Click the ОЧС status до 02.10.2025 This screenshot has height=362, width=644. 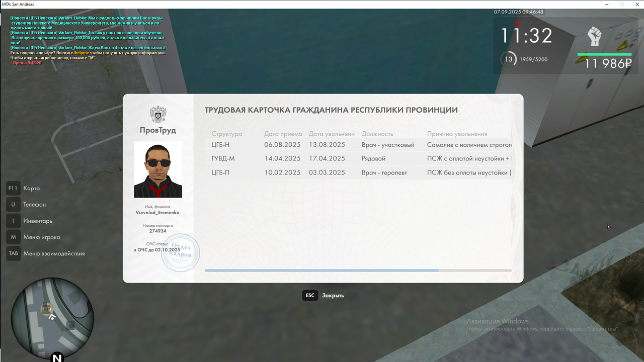click(157, 250)
